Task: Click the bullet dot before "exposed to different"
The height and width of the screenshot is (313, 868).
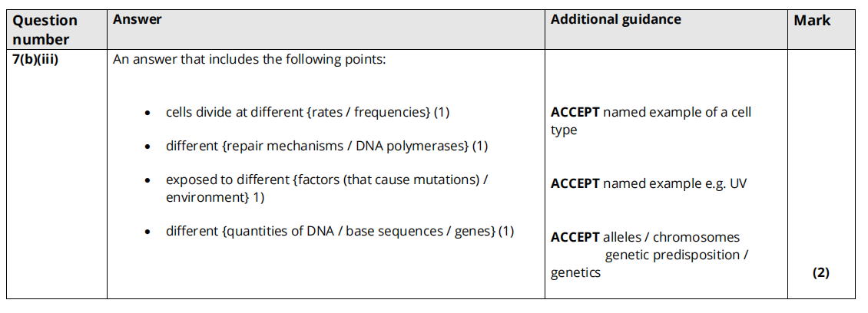Action: (147, 181)
